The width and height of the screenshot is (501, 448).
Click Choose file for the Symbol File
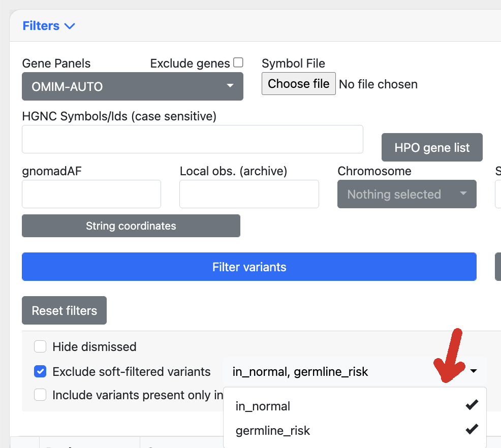(x=298, y=83)
